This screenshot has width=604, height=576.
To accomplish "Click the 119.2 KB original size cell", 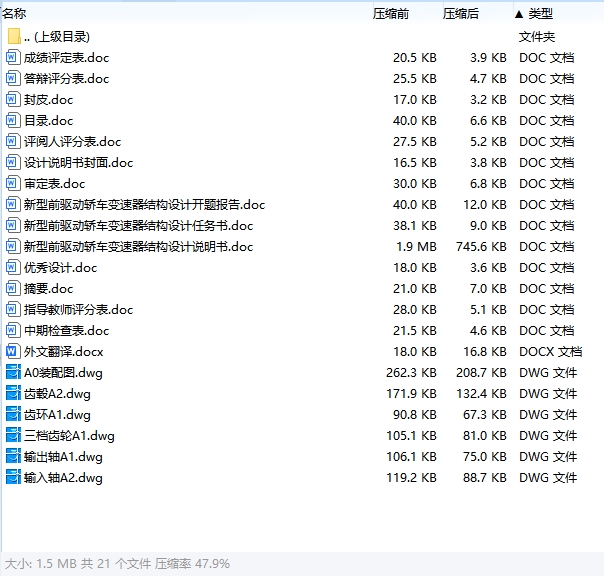I will click(x=411, y=478).
